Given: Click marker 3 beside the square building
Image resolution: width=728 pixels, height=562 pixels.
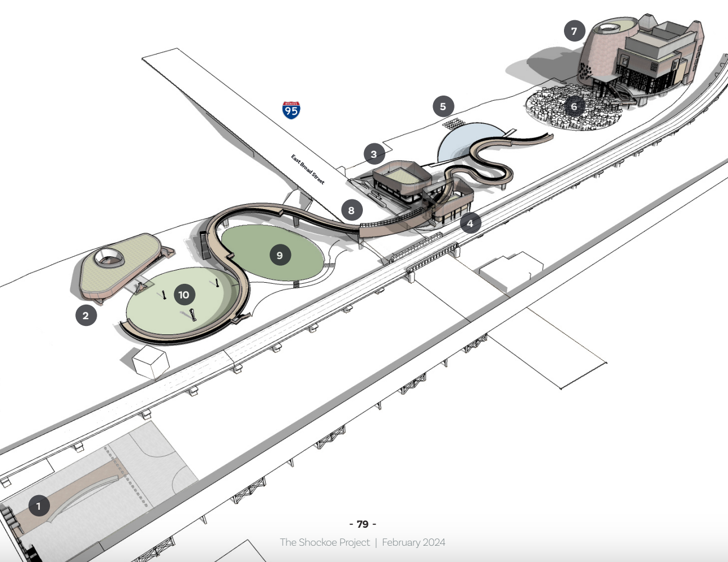Looking at the screenshot, I should pyautogui.click(x=374, y=153).
